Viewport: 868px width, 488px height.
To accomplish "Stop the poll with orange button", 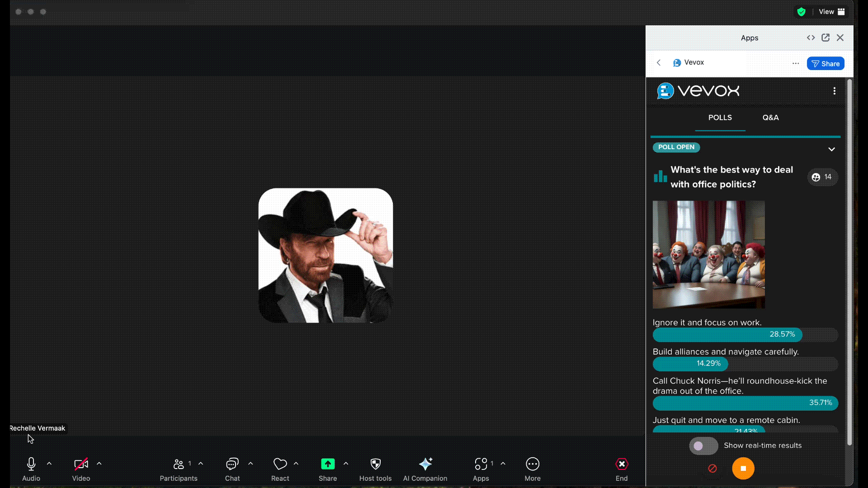I will click(x=743, y=468).
